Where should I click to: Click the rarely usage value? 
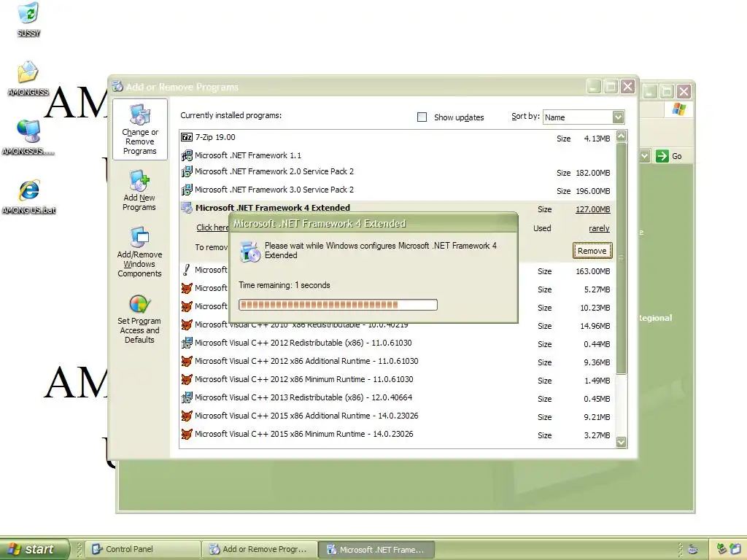(x=599, y=228)
